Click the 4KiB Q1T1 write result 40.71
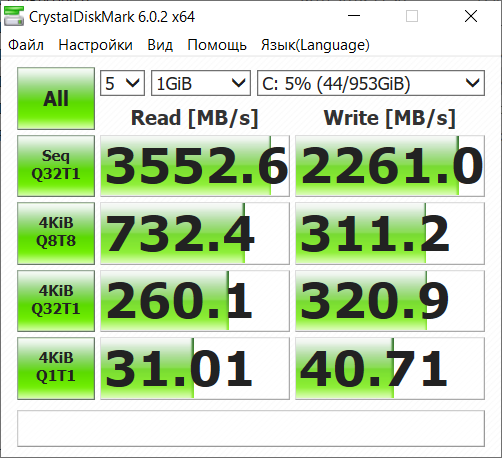The height and width of the screenshot is (458, 502). pos(390,368)
